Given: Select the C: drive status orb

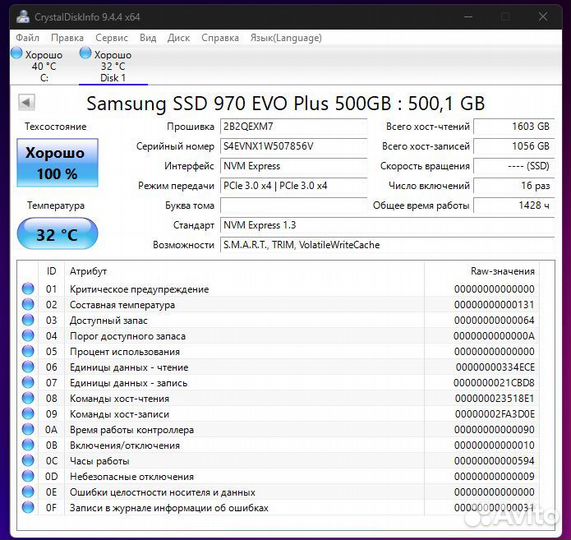Looking at the screenshot, I should (x=16, y=53).
